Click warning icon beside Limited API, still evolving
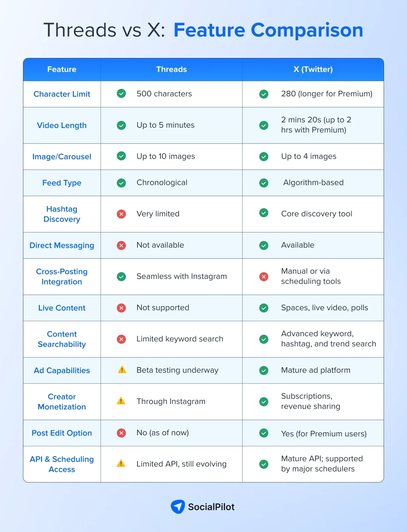407x532 pixels. pos(121,463)
